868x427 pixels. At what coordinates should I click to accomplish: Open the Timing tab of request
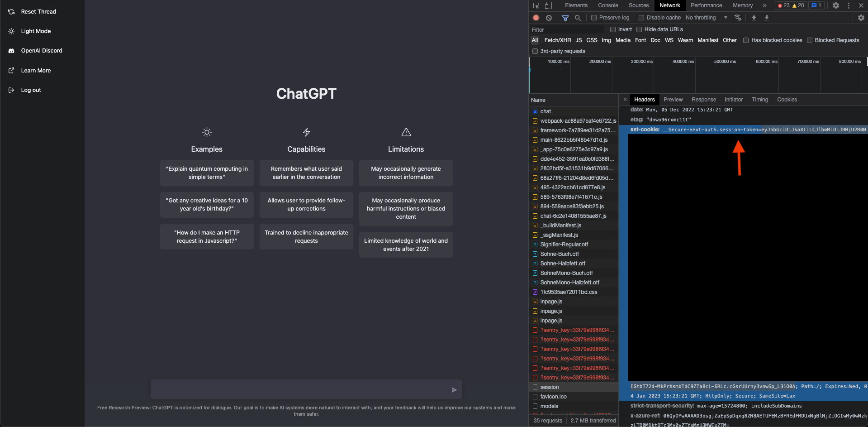click(x=760, y=100)
